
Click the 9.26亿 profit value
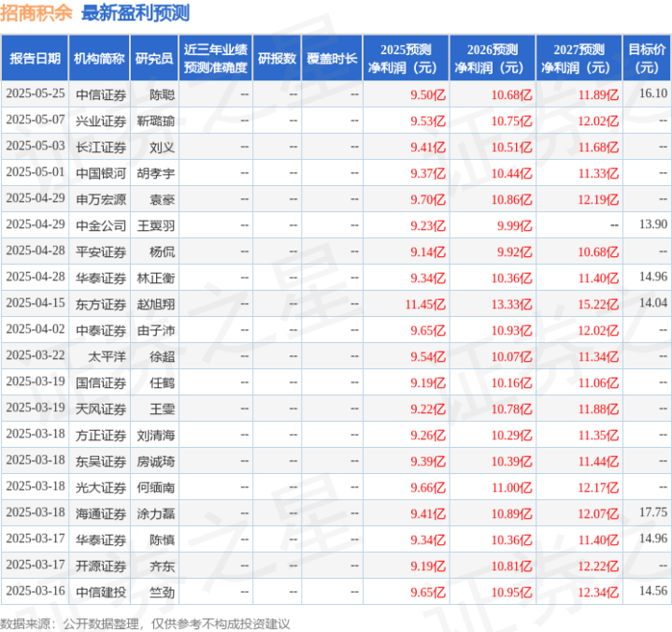(428, 435)
